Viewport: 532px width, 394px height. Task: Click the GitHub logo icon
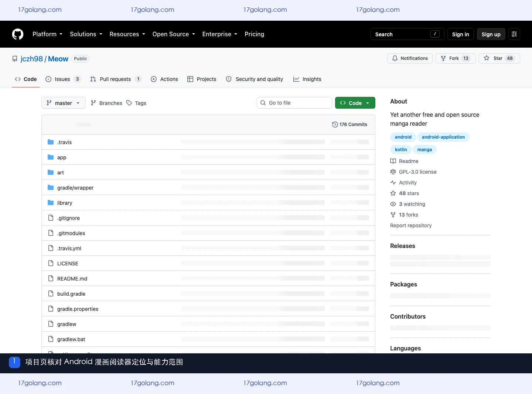(18, 34)
